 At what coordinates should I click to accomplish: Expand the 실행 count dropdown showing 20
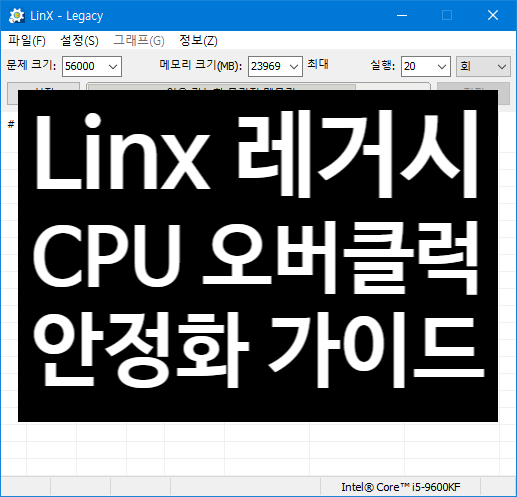click(442, 67)
